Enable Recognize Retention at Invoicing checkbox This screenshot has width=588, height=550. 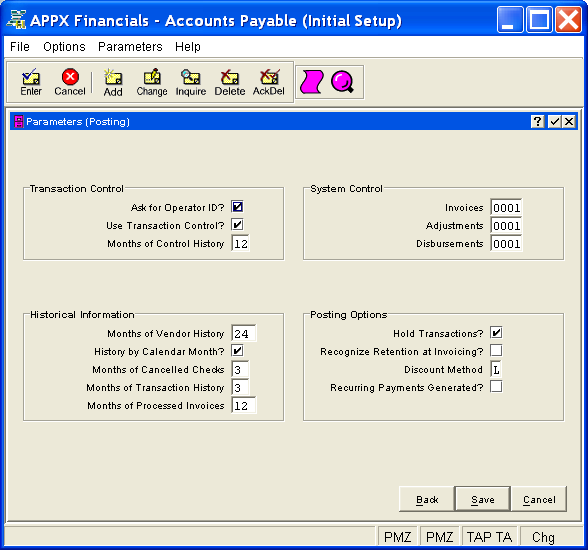click(x=496, y=351)
